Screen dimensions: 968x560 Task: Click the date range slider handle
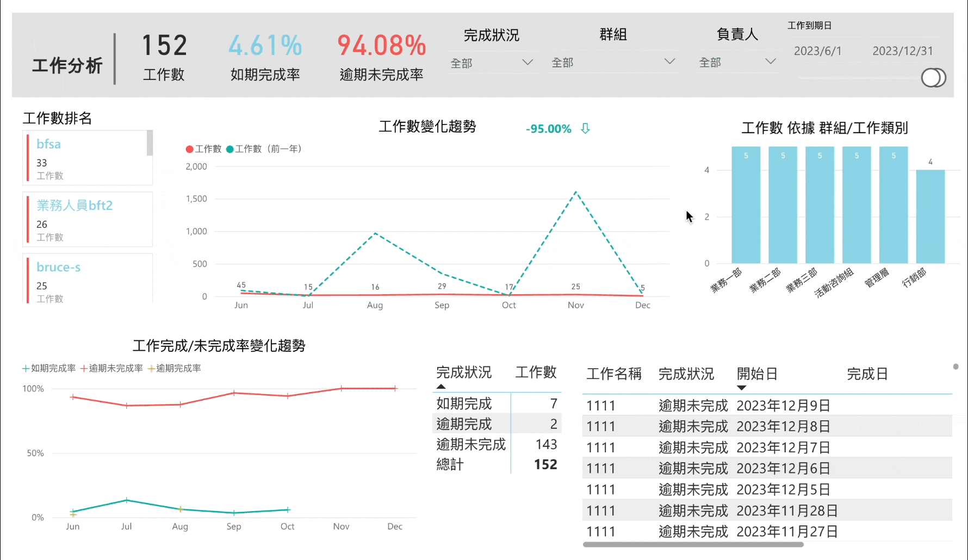pos(933,78)
